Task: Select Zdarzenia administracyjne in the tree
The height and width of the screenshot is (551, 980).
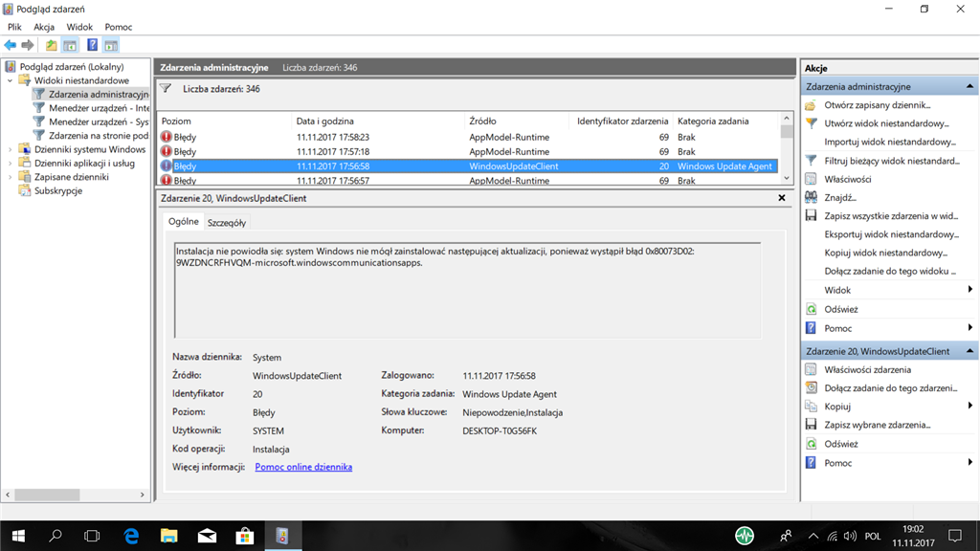Action: pos(99,95)
